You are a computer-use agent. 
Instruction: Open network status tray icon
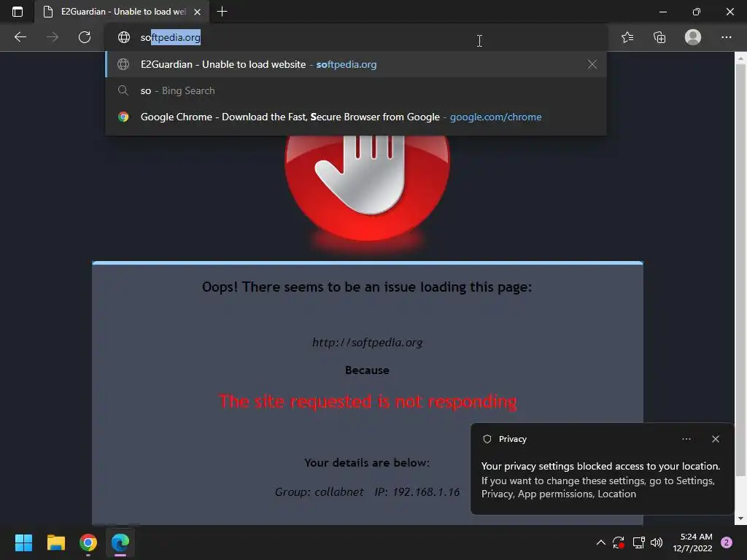pos(638,542)
